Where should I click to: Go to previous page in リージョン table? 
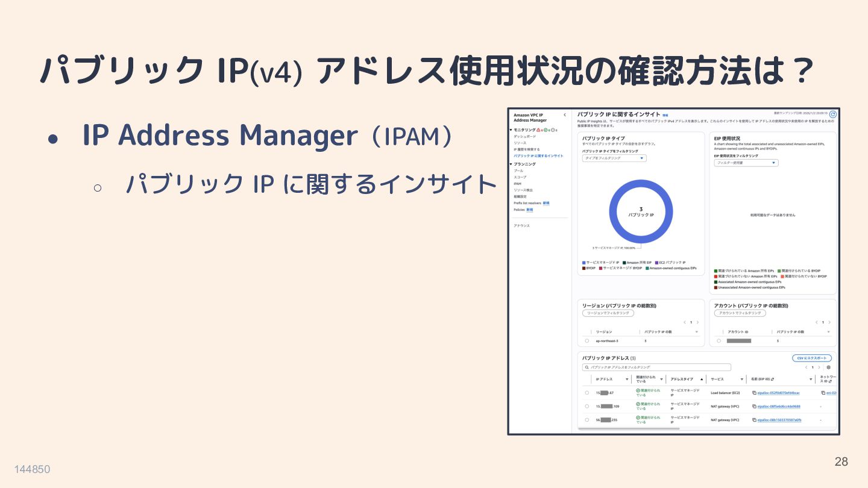[x=684, y=322]
